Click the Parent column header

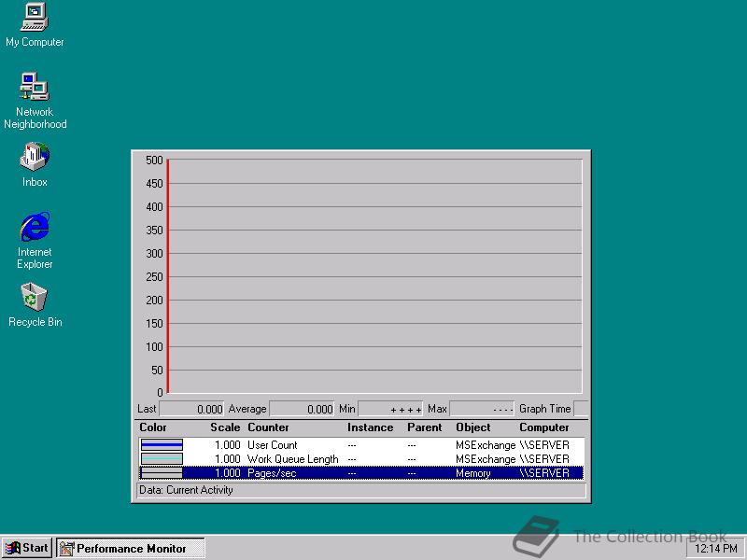point(425,427)
